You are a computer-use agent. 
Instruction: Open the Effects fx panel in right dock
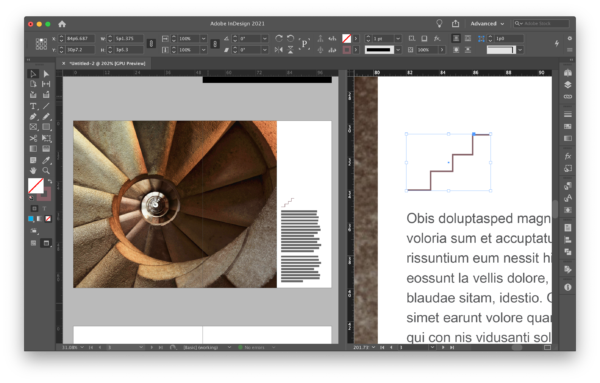[568, 156]
